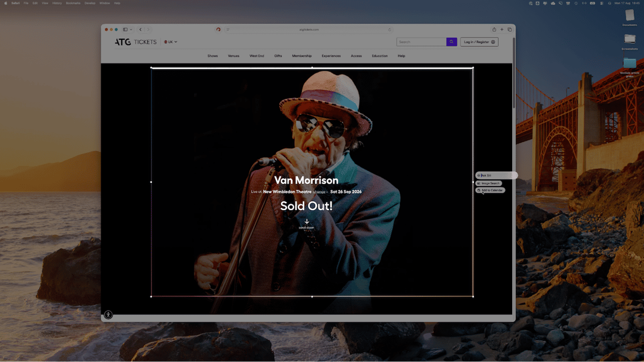644x362 pixels.
Task: Expand the sidebar dropdown chevron in Safari toolbar
Action: (131, 30)
